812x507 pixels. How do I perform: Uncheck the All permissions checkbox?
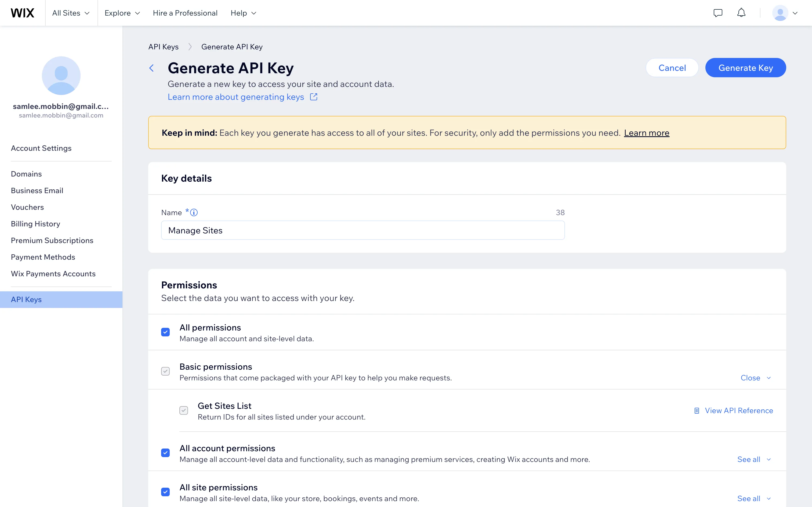coord(165,332)
